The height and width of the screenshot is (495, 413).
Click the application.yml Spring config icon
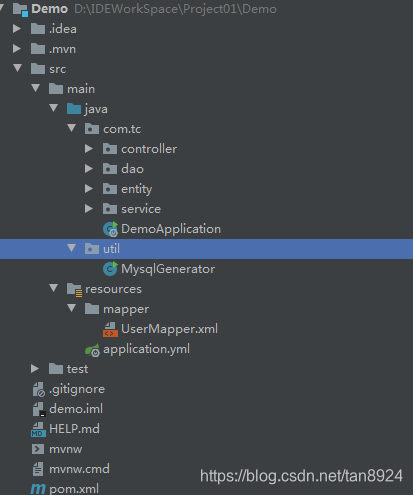[x=92, y=350]
